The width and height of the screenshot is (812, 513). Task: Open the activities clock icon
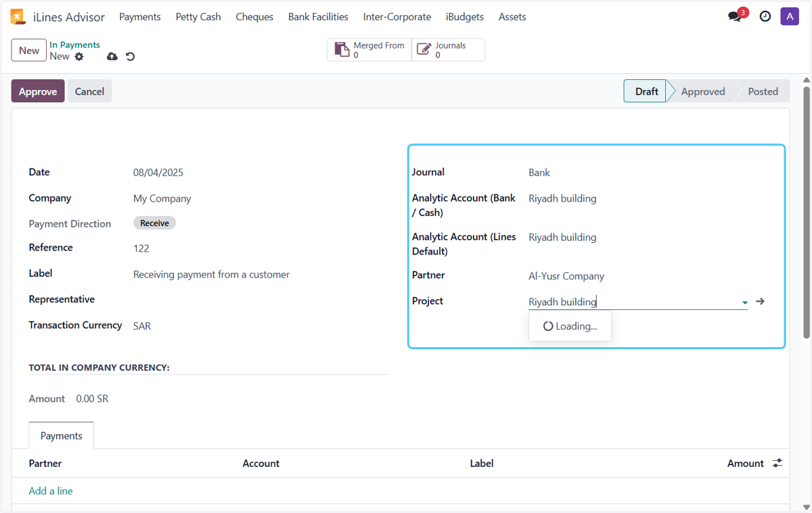765,16
